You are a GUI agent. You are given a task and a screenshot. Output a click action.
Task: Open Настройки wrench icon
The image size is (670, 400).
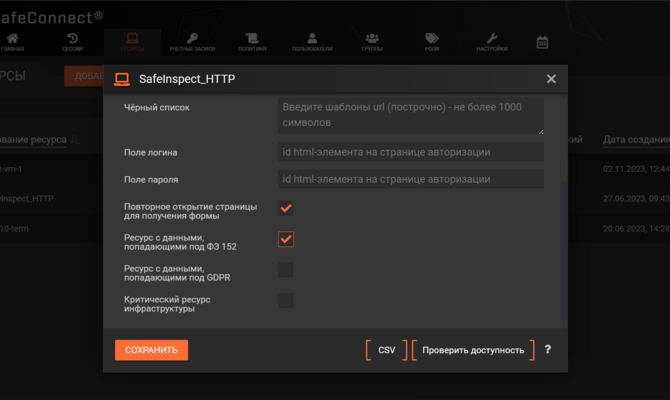492,39
